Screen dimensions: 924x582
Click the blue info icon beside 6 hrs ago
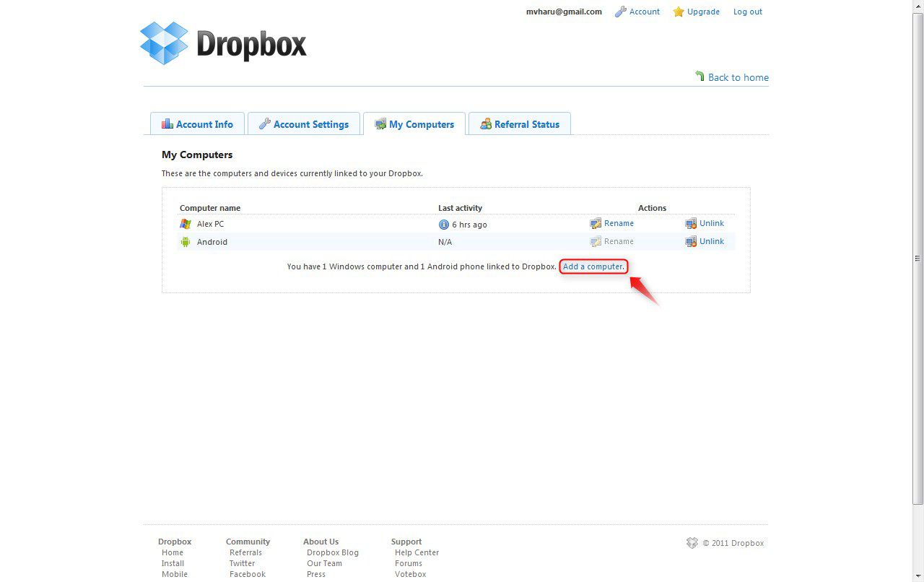point(444,225)
